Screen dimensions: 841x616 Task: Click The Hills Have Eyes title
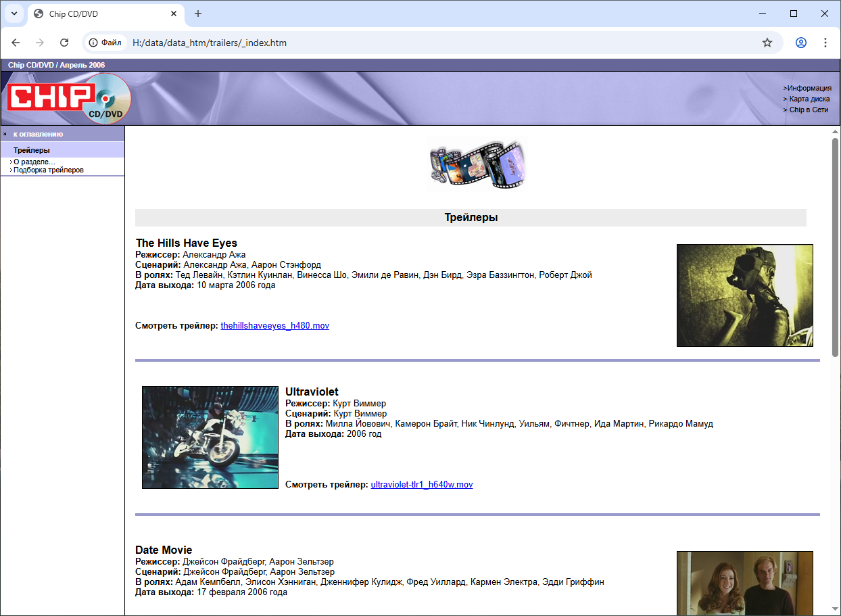coord(187,243)
